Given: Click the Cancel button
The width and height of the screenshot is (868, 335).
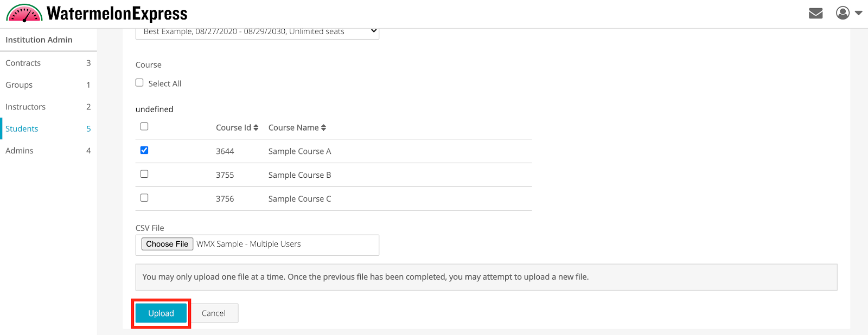Looking at the screenshot, I should [x=214, y=313].
